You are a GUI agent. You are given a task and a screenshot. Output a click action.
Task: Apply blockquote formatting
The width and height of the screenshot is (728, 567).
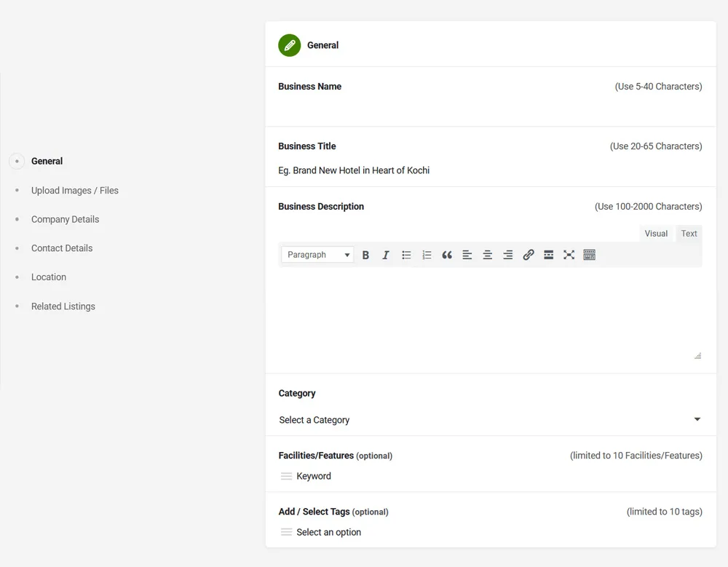pos(447,255)
